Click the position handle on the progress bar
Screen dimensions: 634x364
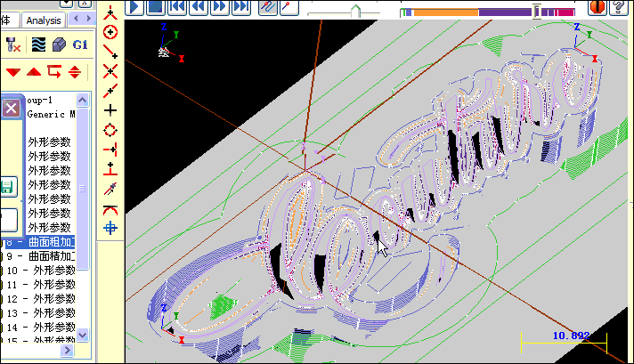click(x=537, y=11)
